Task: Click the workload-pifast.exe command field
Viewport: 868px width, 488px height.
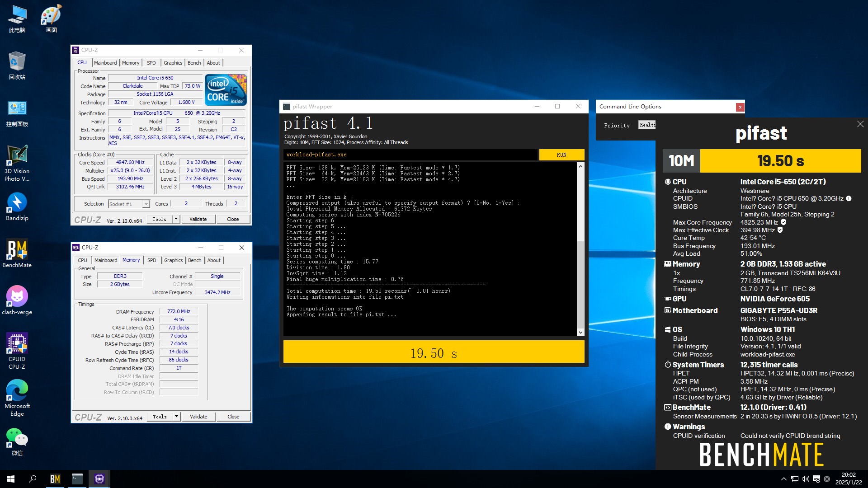Action: (410, 155)
